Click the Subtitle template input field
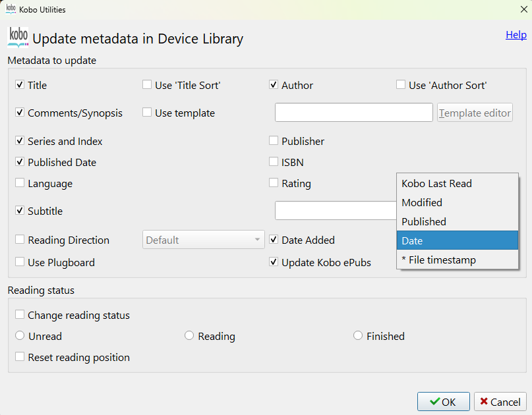532x415 pixels. (336, 211)
